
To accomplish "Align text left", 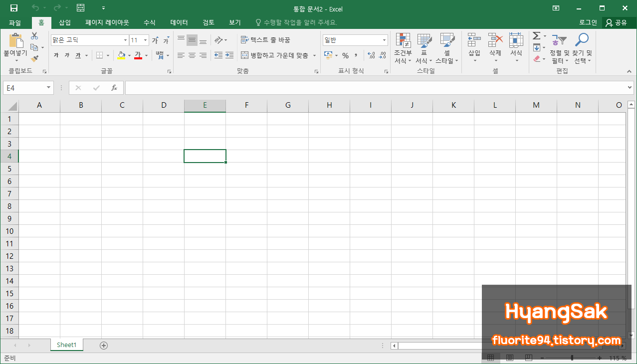I will pos(181,55).
